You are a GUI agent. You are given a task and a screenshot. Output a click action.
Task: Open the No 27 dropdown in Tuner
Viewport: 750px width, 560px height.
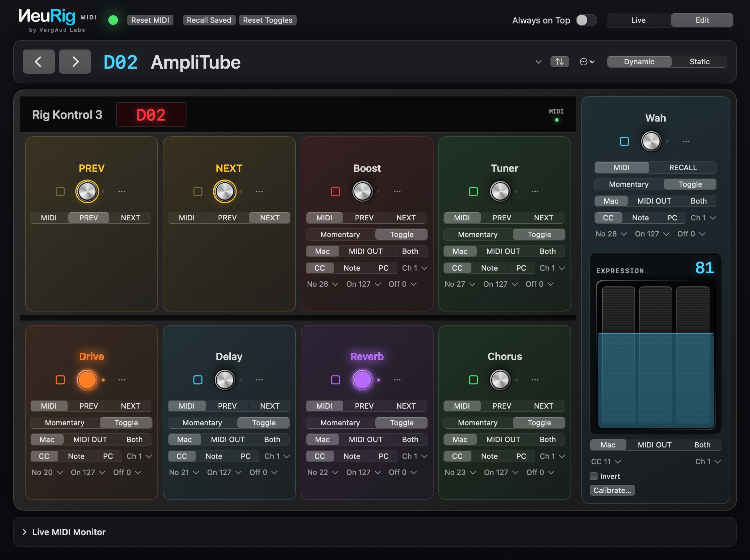point(460,284)
